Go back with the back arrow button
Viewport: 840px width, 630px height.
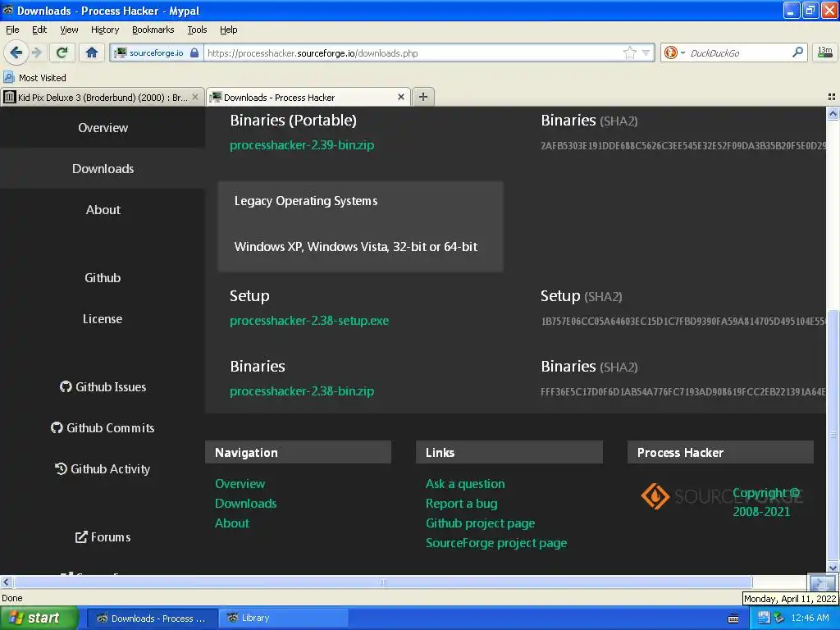[x=16, y=52]
